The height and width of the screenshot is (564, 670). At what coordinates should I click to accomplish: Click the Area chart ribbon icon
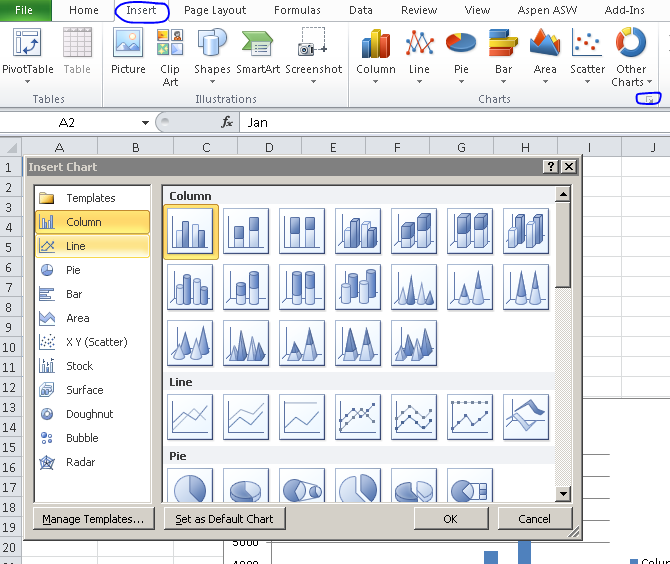pos(545,43)
